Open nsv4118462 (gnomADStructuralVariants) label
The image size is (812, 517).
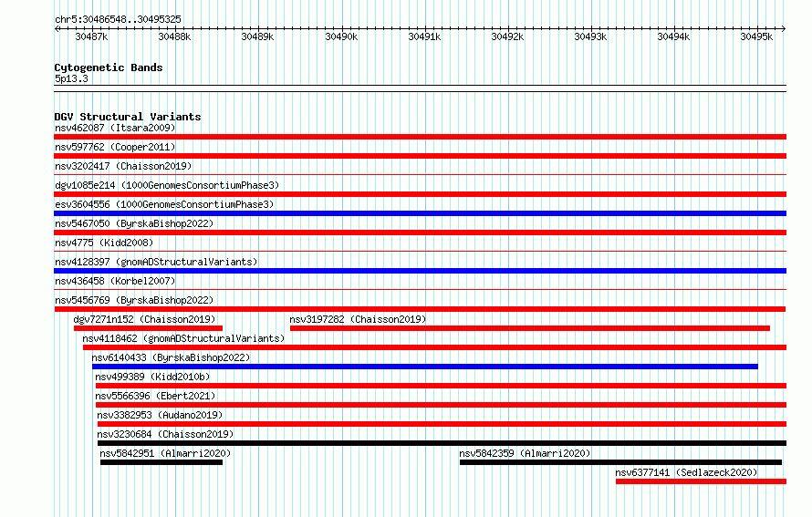[183, 338]
